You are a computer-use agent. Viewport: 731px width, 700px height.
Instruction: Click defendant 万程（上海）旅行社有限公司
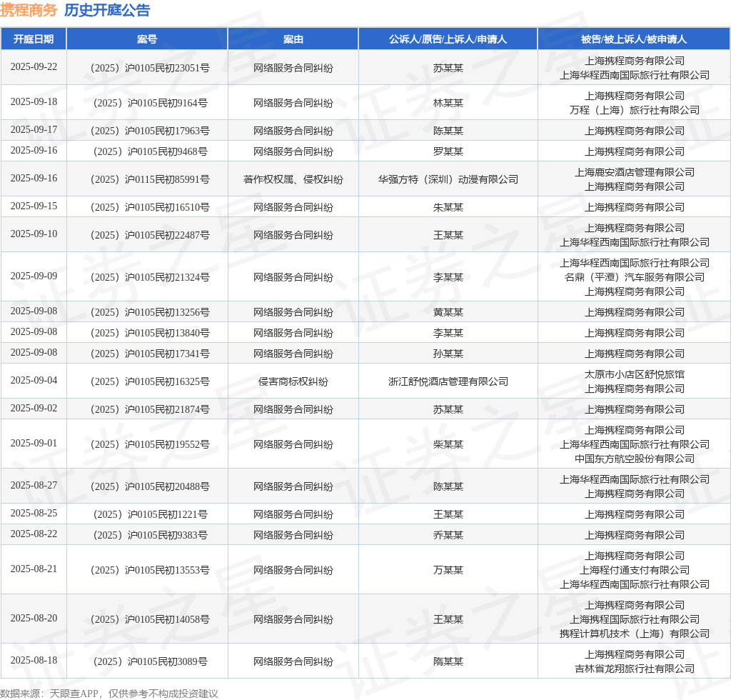pos(635,110)
